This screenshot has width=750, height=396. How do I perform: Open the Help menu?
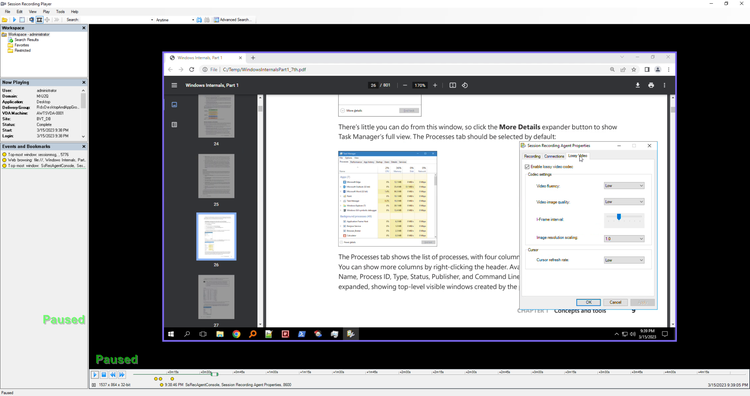click(x=75, y=11)
